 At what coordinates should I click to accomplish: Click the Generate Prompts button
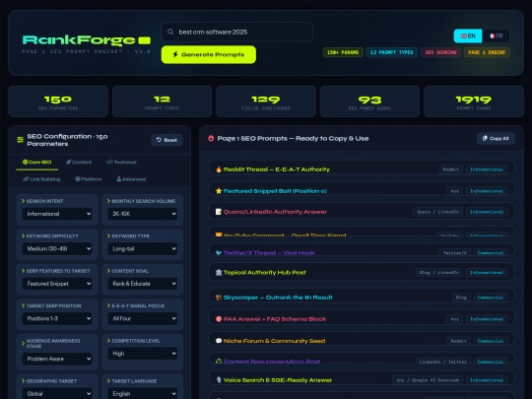(209, 54)
